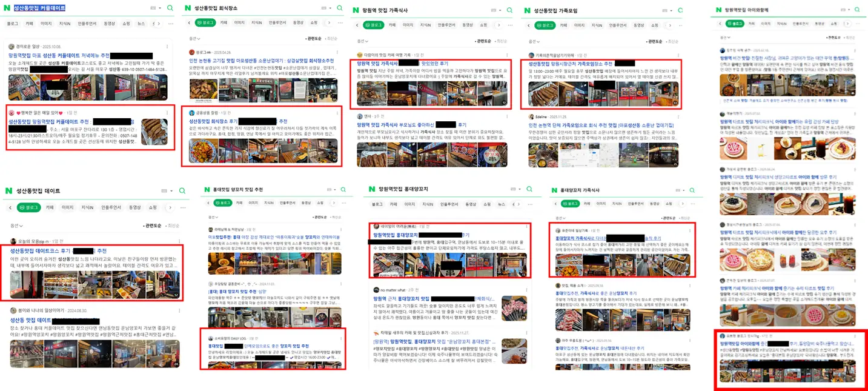Open 지식iN tab in 망원역맛집 홍대양꼬치 panel

click(x=427, y=204)
